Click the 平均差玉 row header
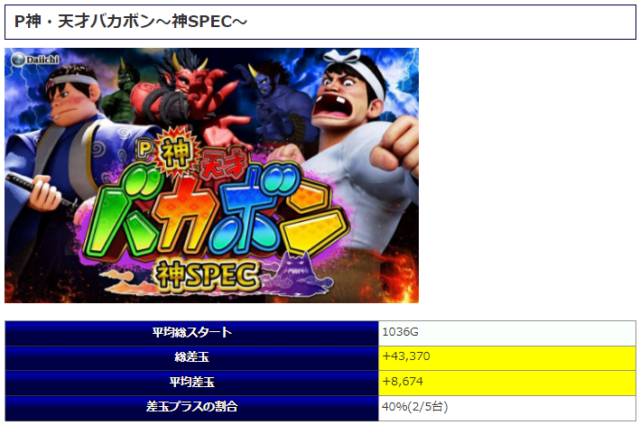 coord(191,382)
